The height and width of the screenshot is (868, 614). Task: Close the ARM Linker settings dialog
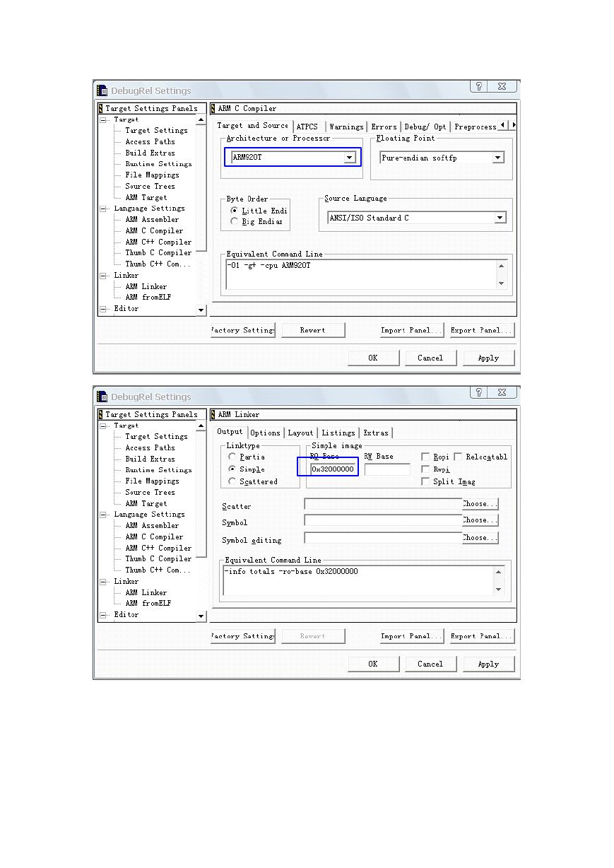pos(501,392)
